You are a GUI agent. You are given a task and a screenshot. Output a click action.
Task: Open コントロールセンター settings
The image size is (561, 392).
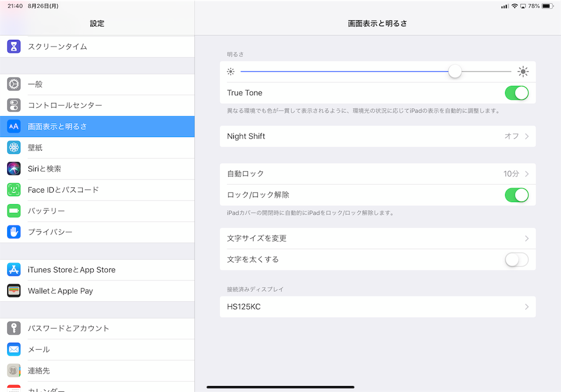[x=98, y=105]
